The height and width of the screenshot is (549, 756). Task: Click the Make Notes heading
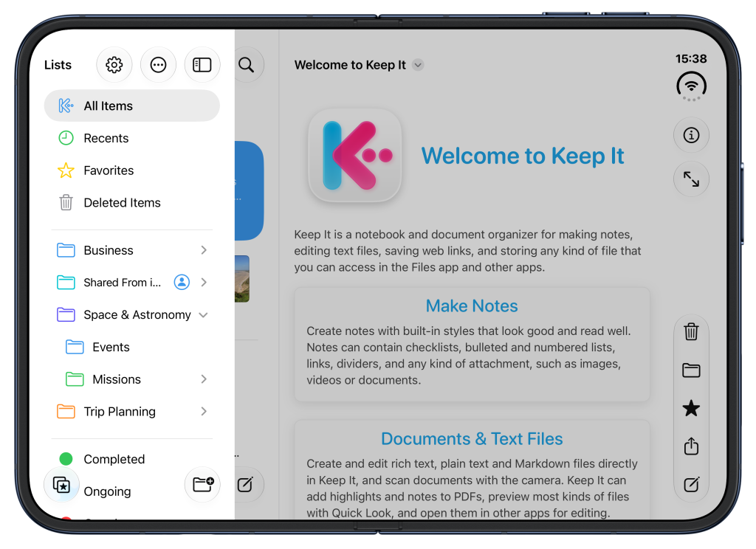click(472, 306)
